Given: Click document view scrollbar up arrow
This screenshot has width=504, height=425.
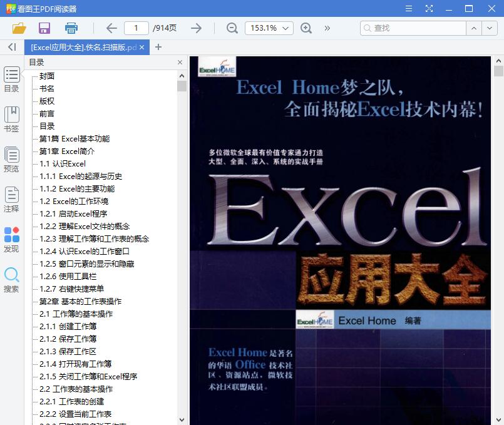Looking at the screenshot, I should (x=498, y=61).
